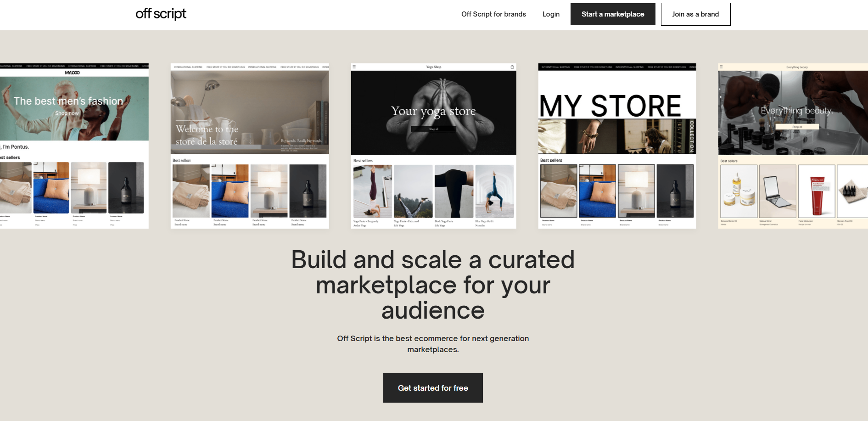Image resolution: width=868 pixels, height=421 pixels.
Task: Open the Everything beauty hamburger menu icon
Action: tap(721, 67)
